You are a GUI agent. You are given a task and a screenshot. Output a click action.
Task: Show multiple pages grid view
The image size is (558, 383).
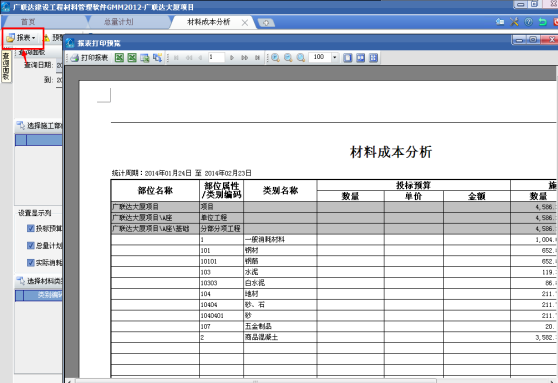[x=373, y=58]
